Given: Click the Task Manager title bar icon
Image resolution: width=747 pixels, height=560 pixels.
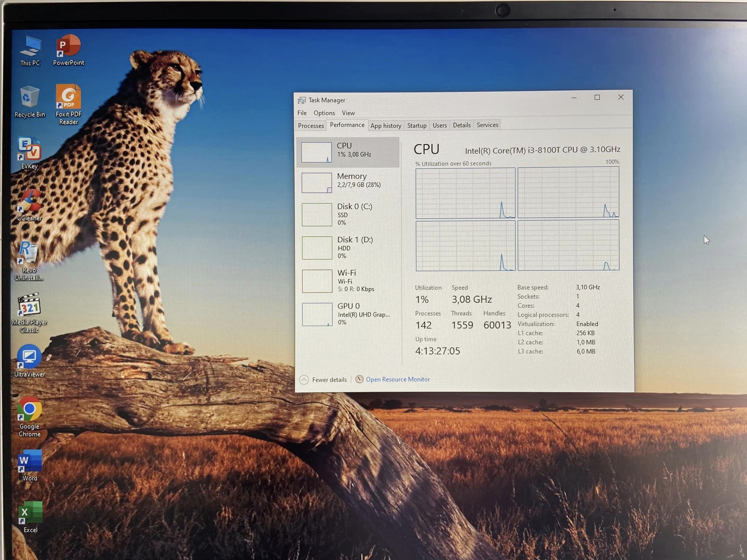Looking at the screenshot, I should [x=302, y=100].
